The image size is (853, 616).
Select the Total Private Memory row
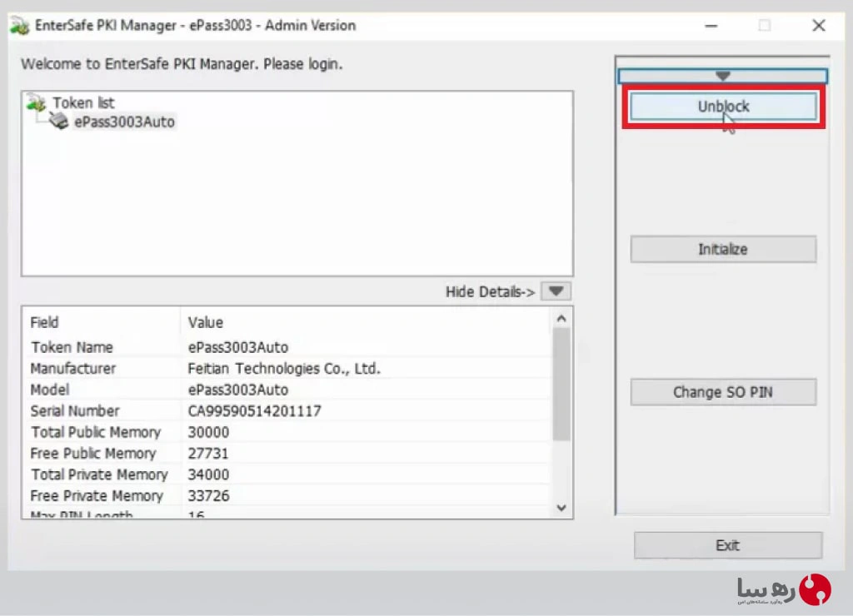[x=287, y=474]
